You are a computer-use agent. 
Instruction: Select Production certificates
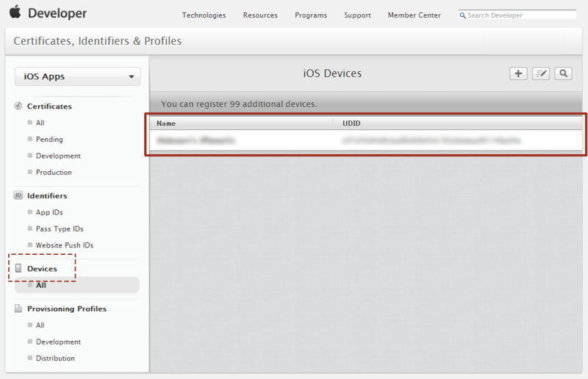[x=54, y=172]
